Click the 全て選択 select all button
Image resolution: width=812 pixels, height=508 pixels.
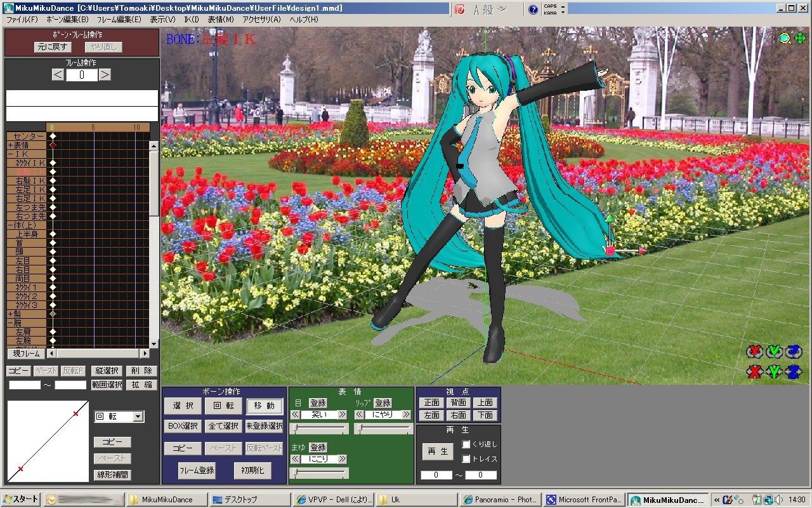(224, 426)
